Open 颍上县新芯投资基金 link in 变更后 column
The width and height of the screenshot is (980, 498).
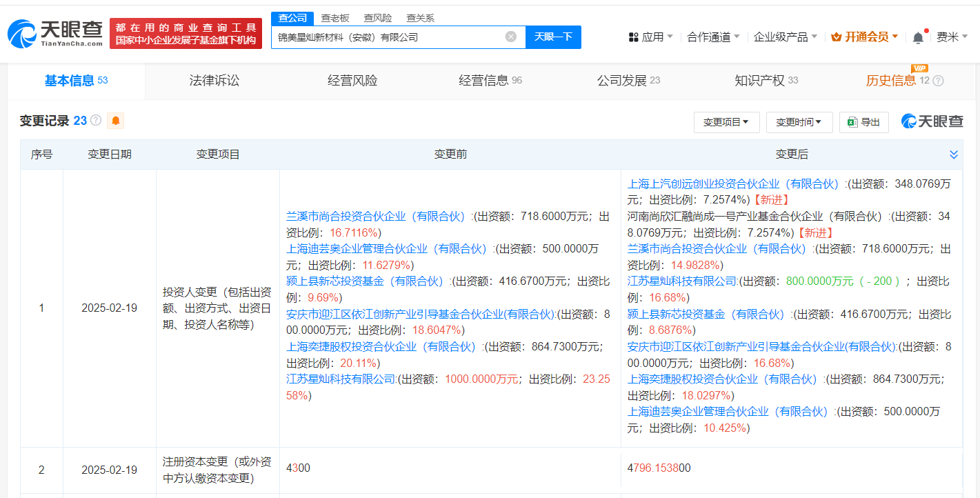point(706,314)
